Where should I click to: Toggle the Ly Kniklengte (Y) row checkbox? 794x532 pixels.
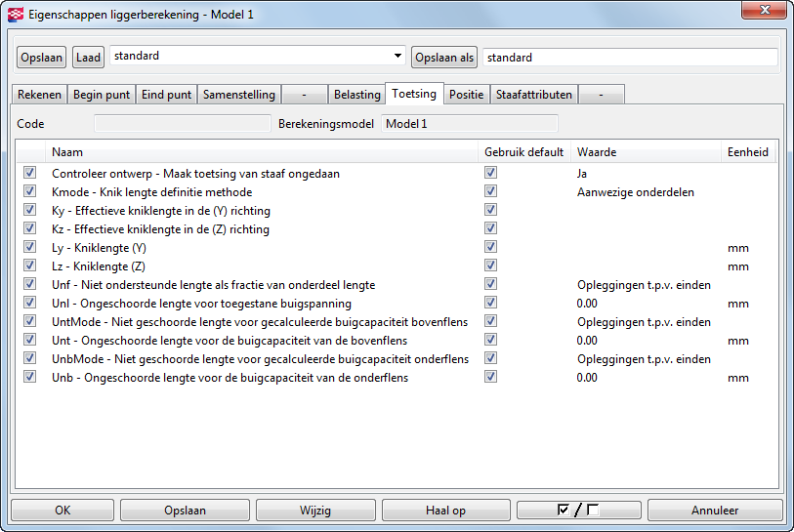[x=30, y=247]
